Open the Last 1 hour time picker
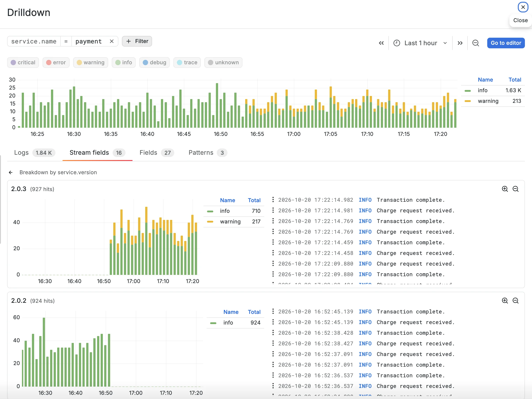The height and width of the screenshot is (399, 532). pyautogui.click(x=420, y=43)
